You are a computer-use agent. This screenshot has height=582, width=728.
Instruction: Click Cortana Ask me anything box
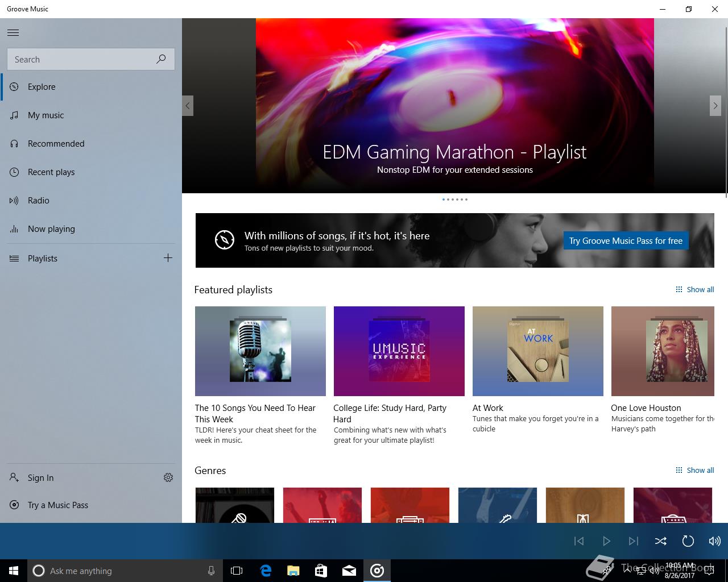[125, 571]
